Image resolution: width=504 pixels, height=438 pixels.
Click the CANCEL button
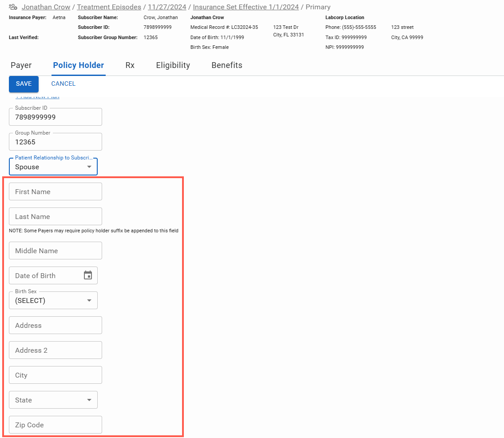(63, 84)
